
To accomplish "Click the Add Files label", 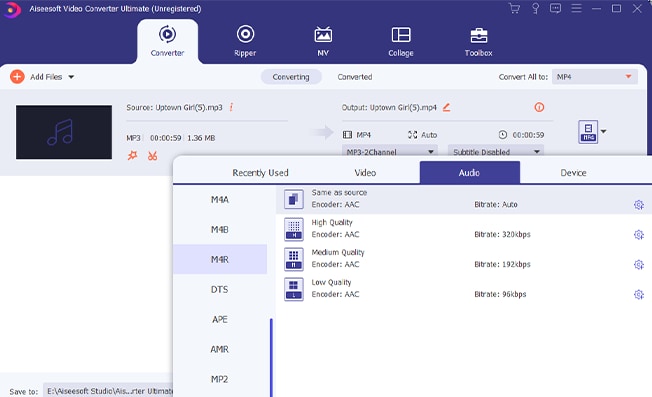I will 46,77.
